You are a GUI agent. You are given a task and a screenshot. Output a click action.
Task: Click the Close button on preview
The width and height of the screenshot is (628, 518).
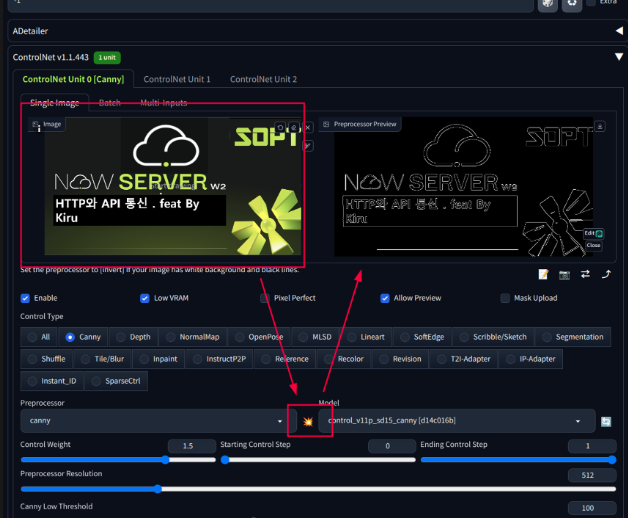coord(593,245)
